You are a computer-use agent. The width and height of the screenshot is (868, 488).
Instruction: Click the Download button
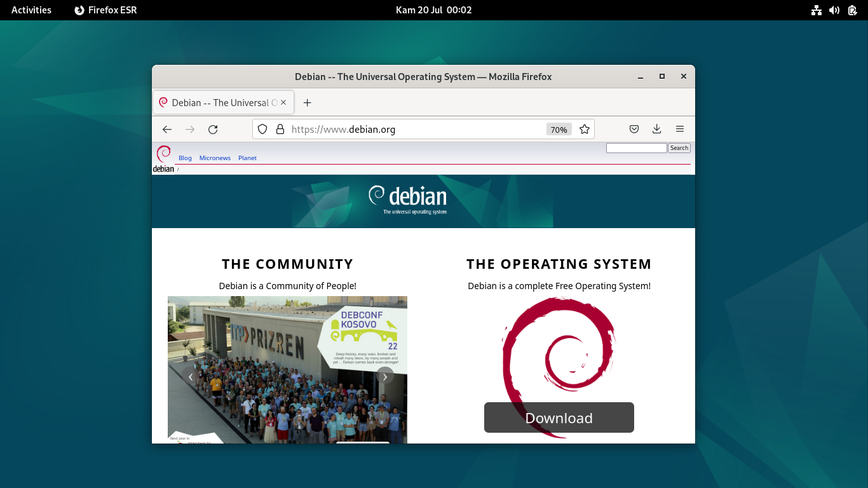point(559,417)
